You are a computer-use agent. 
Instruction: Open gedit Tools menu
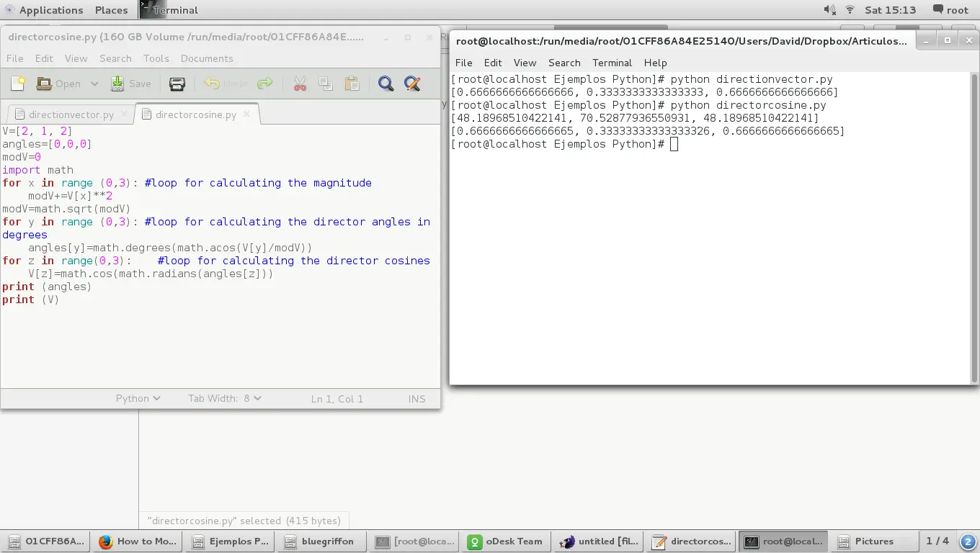(x=156, y=58)
